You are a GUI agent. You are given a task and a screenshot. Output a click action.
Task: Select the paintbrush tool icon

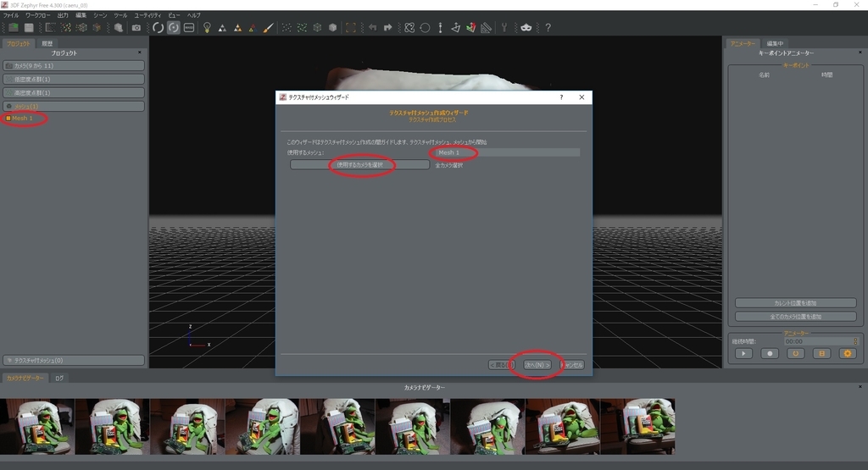tap(268, 27)
